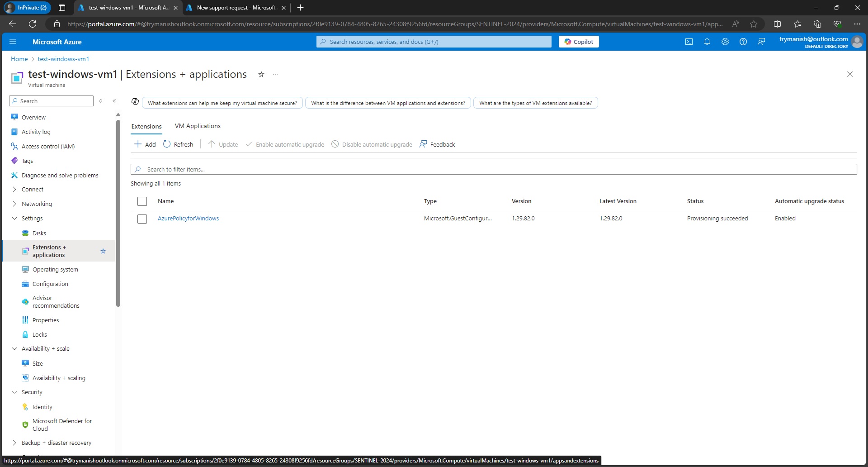The height and width of the screenshot is (467, 868).
Task: Open the AzurePolicyforWindows extension link
Action: point(188,219)
